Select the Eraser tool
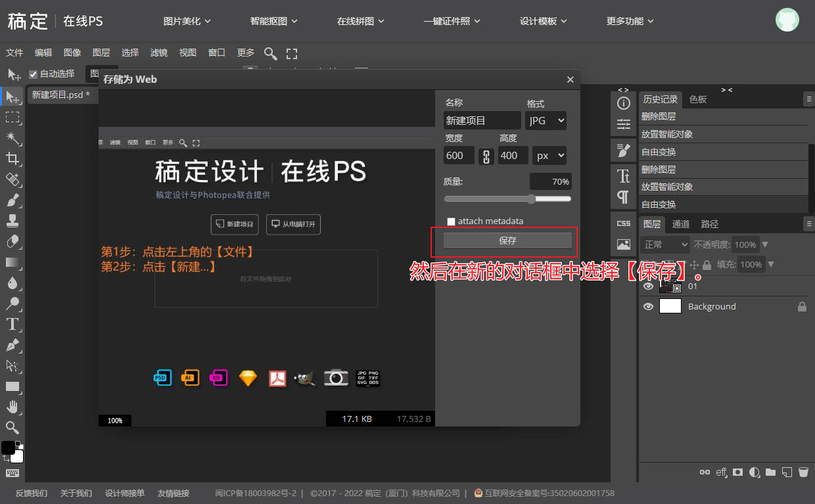The image size is (815, 504). (x=12, y=241)
